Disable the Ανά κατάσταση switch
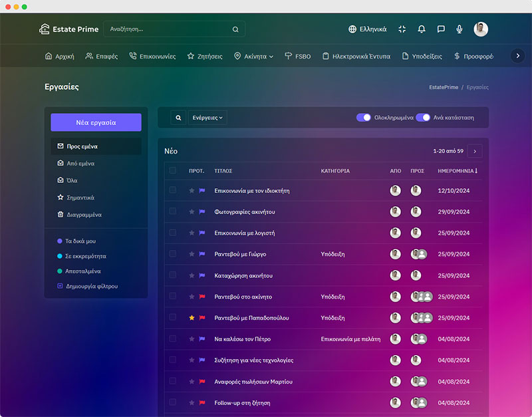 pyautogui.click(x=423, y=118)
